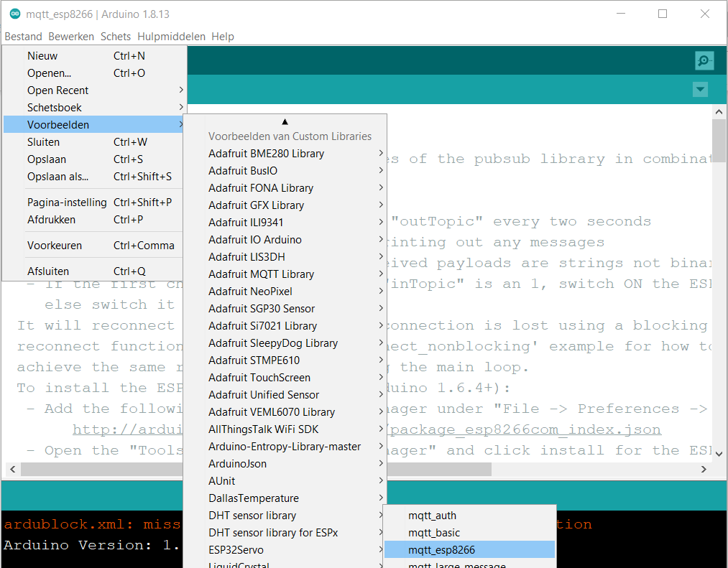The width and height of the screenshot is (728, 568).
Task: Expand DHT sensor library for ESPx
Action: coord(284,532)
